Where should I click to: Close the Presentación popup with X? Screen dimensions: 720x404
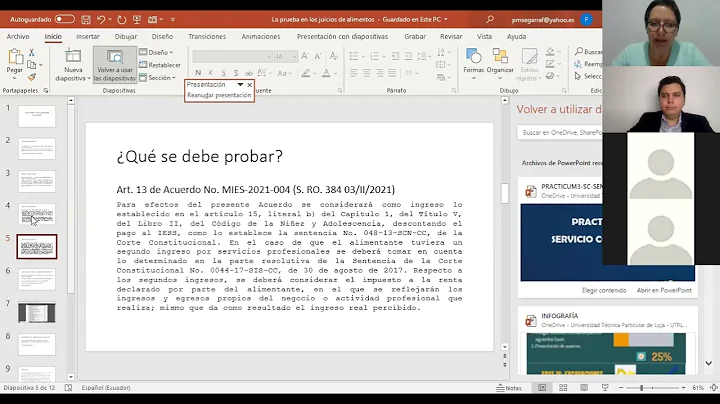tap(250, 84)
